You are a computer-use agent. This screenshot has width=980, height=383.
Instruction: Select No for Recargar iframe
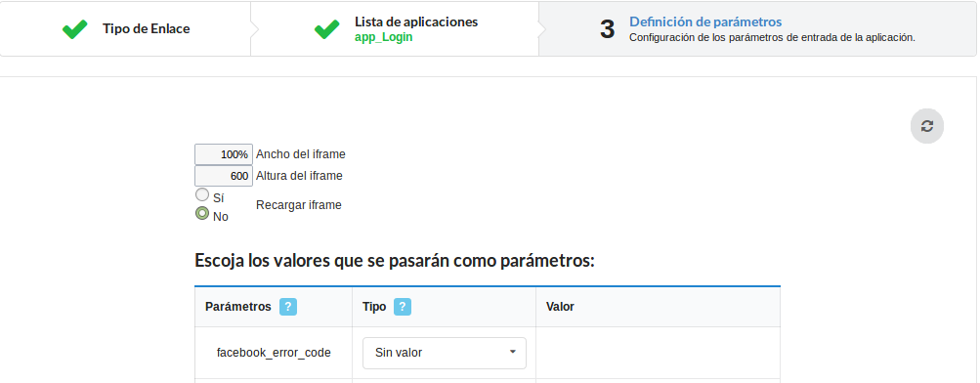202,214
